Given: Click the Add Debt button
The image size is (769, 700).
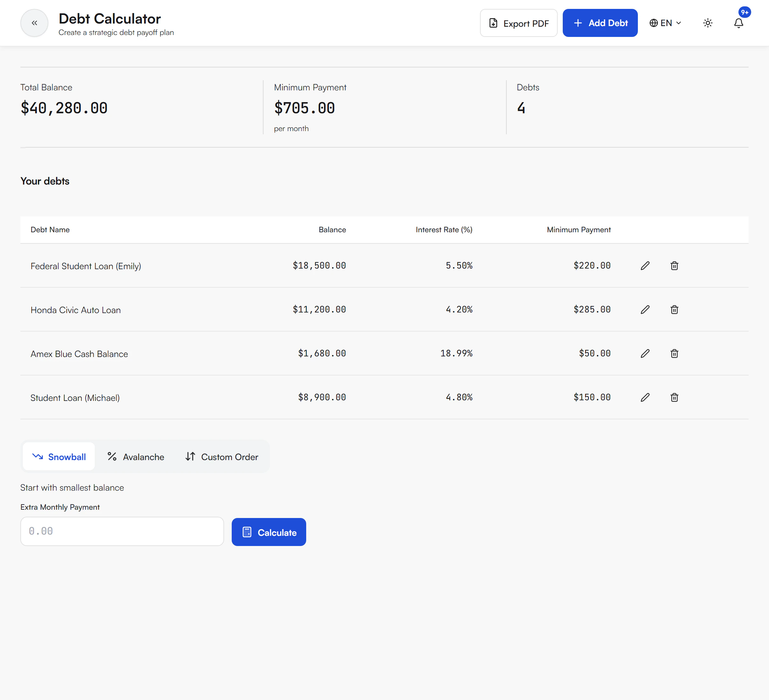Looking at the screenshot, I should pyautogui.click(x=600, y=23).
